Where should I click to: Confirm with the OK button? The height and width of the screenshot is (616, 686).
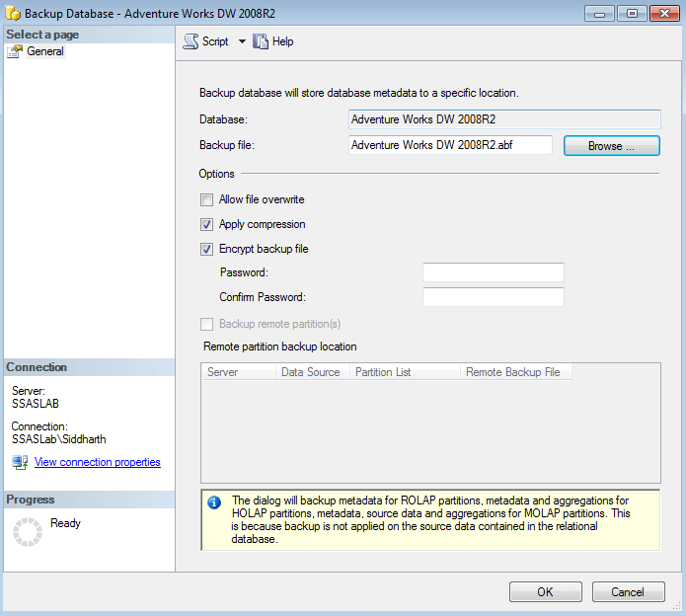click(546, 592)
